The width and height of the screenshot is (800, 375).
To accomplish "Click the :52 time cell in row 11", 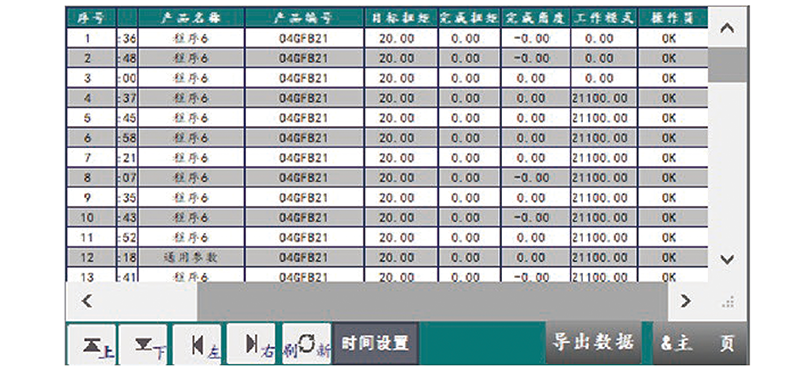I will pyautogui.click(x=127, y=238).
